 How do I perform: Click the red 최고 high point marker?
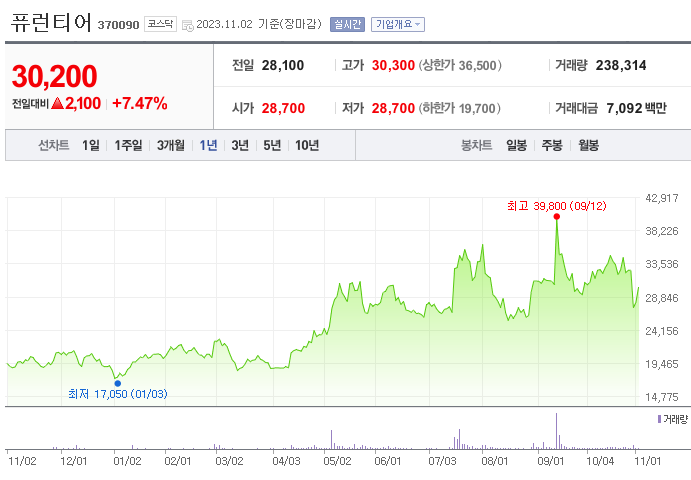tap(557, 216)
